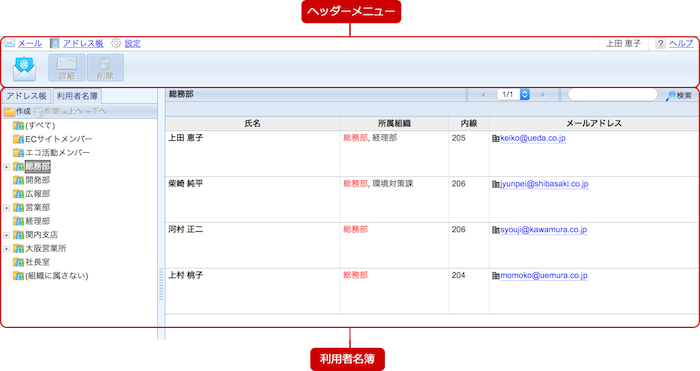Click the folder icon of 社長室
The width and height of the screenshot is (700, 371).
click(x=18, y=262)
